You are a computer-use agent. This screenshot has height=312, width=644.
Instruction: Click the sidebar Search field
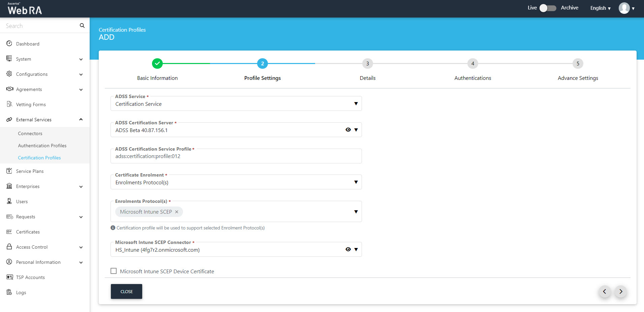pos(40,26)
